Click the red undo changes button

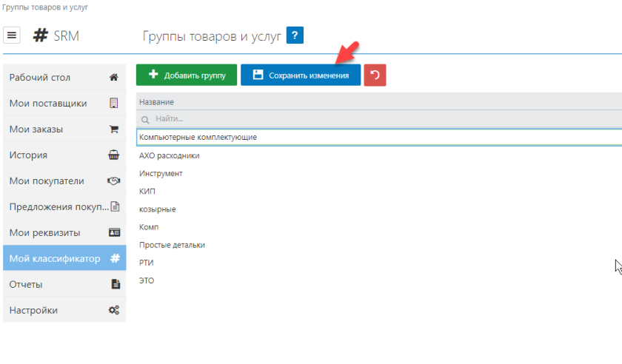pyautogui.click(x=375, y=75)
